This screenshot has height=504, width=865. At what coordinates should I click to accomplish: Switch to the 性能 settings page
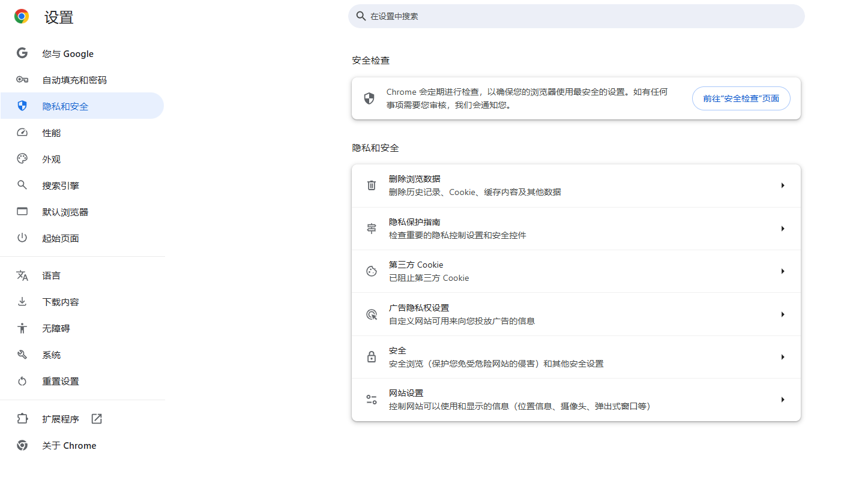[x=82, y=133]
